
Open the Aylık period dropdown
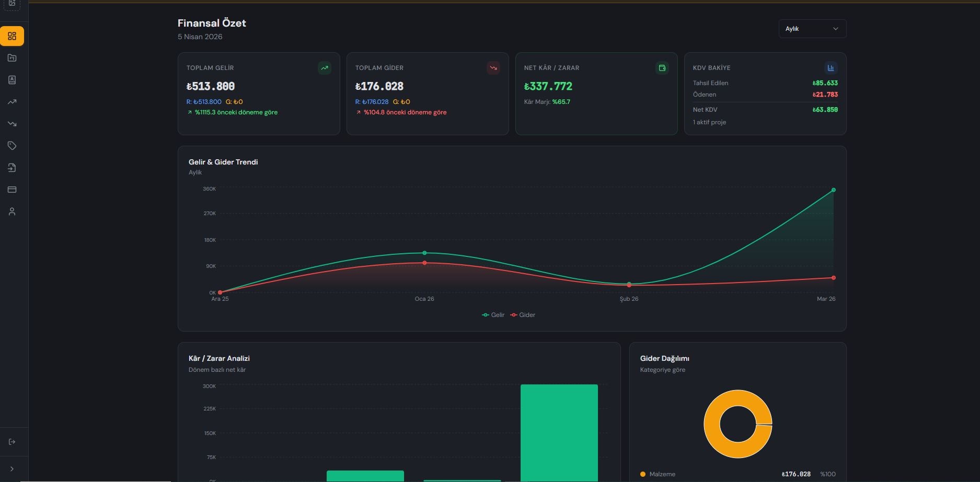812,29
